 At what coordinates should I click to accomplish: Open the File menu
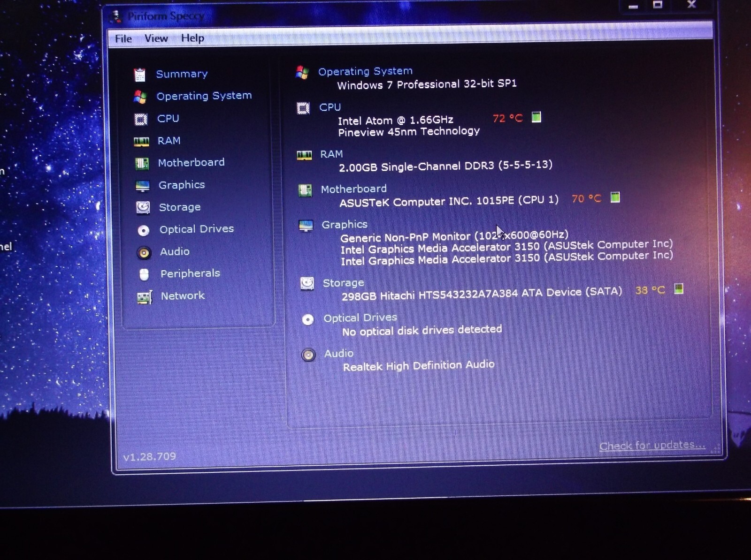[x=123, y=38]
